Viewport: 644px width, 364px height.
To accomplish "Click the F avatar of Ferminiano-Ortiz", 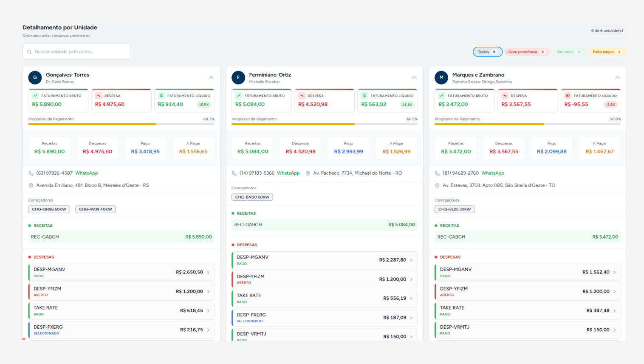I will pos(238,77).
